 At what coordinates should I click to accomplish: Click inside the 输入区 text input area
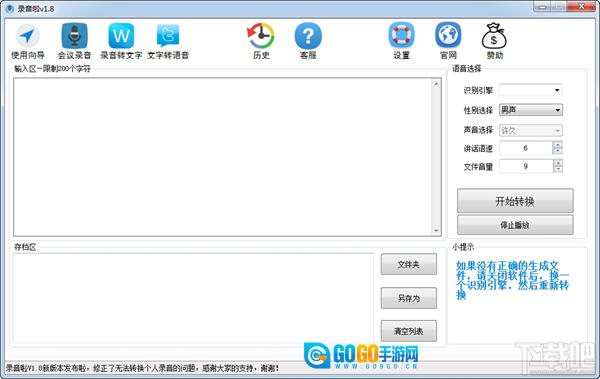(223, 157)
